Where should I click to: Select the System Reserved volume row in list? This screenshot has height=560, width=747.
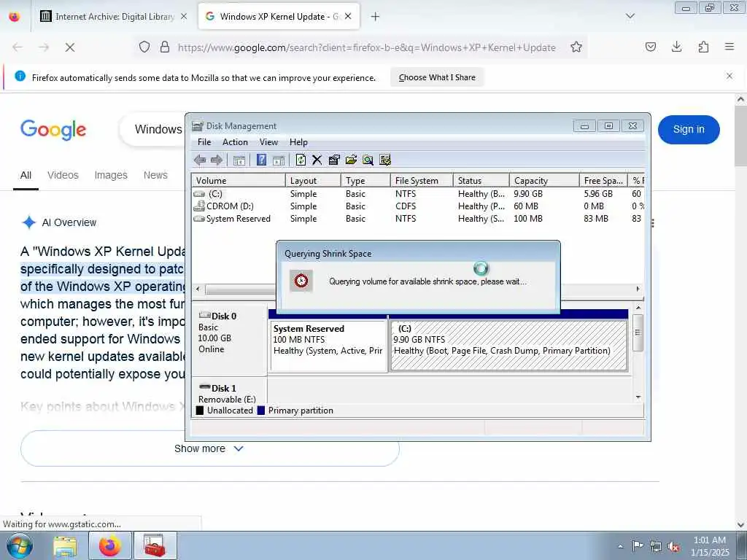tap(418, 219)
